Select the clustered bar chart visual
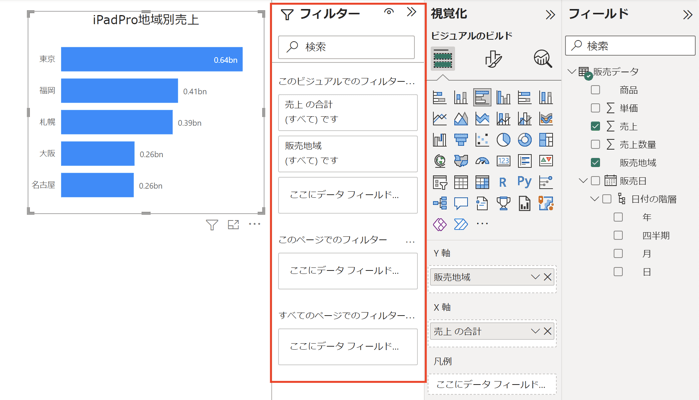The height and width of the screenshot is (400, 699). pyautogui.click(x=482, y=97)
